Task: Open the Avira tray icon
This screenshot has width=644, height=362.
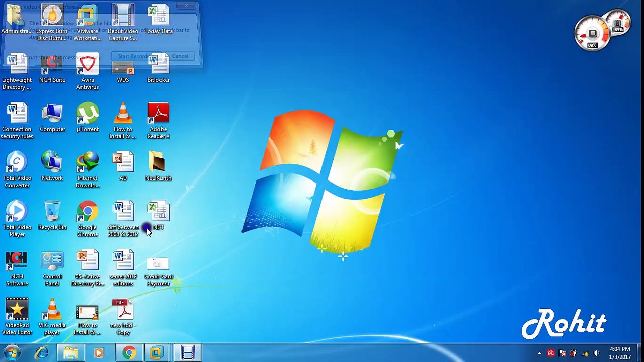Action: pos(551,353)
